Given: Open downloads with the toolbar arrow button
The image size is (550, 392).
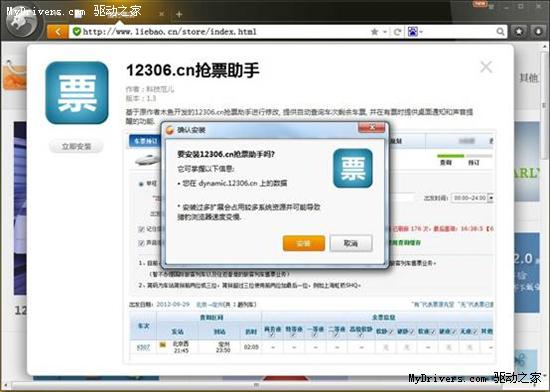Looking at the screenshot, I should click(538, 32).
